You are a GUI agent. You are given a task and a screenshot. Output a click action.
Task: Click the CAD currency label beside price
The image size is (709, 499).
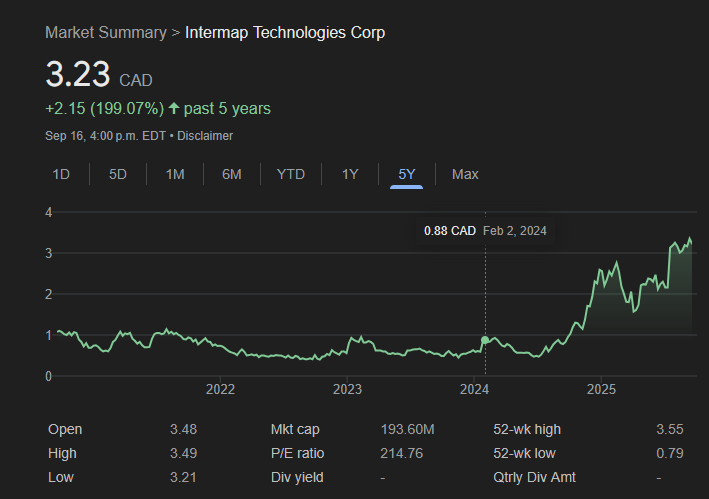coord(136,80)
